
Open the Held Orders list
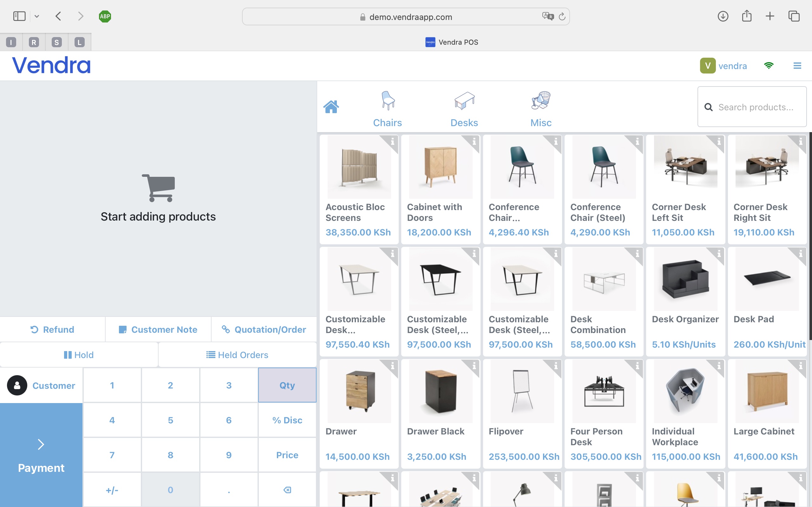point(237,355)
